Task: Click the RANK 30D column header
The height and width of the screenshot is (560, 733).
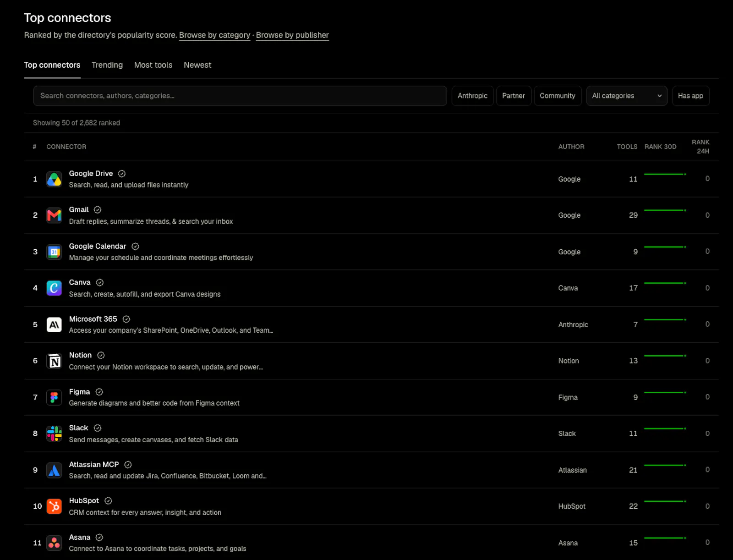Action: click(660, 147)
